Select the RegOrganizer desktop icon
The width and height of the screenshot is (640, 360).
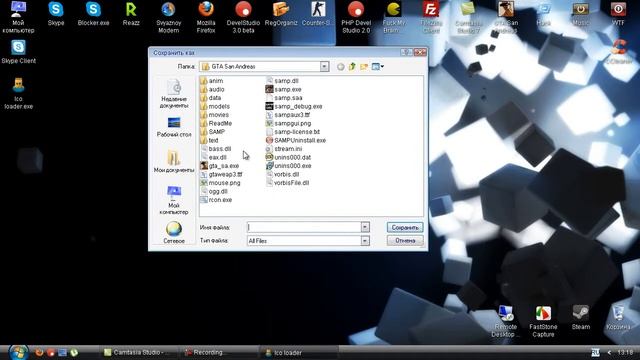coord(281,14)
